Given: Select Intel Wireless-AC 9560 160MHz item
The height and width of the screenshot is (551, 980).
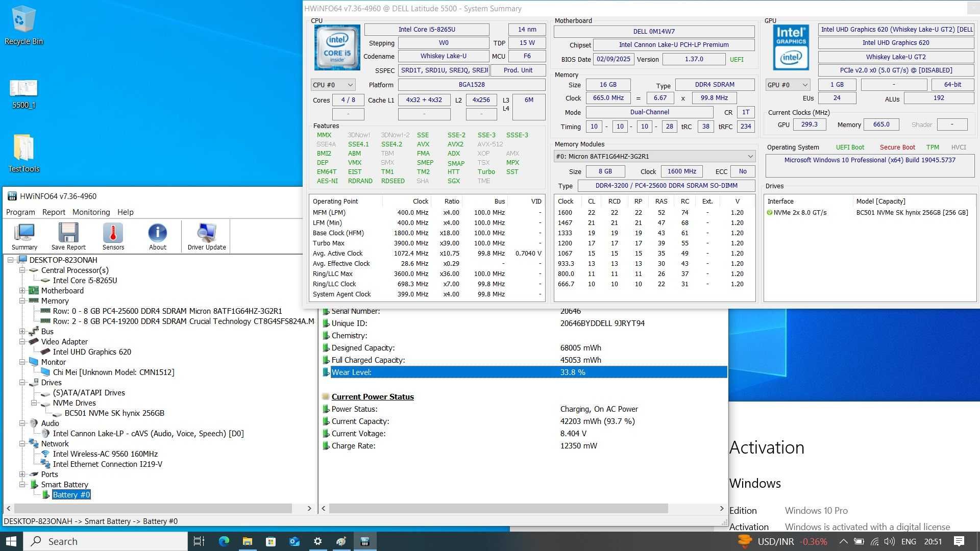Looking at the screenshot, I should point(105,454).
